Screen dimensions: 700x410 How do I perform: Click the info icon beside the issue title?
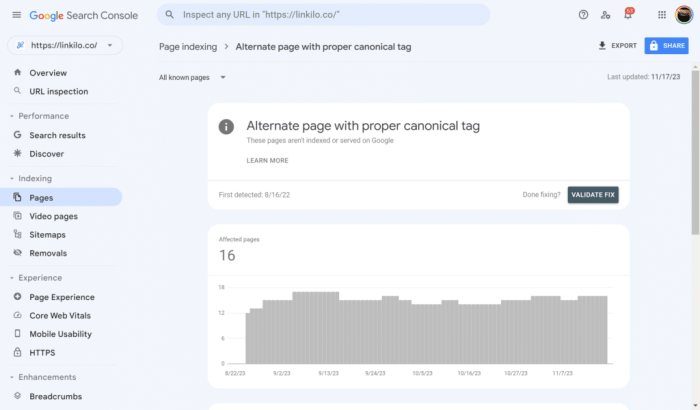tap(226, 127)
